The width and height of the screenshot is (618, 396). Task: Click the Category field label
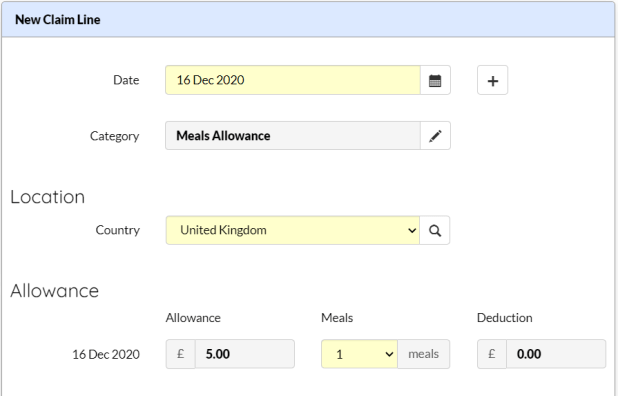[x=115, y=136]
